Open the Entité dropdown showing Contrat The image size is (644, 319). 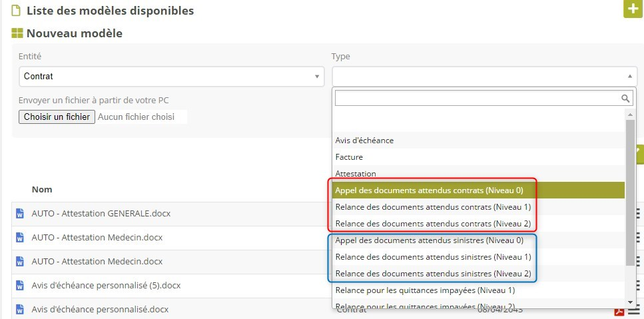click(x=171, y=77)
